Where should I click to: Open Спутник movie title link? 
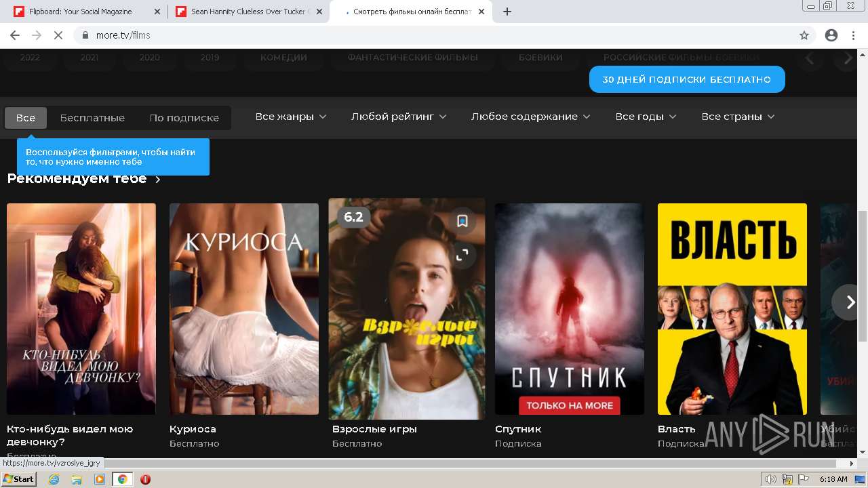pyautogui.click(x=518, y=429)
